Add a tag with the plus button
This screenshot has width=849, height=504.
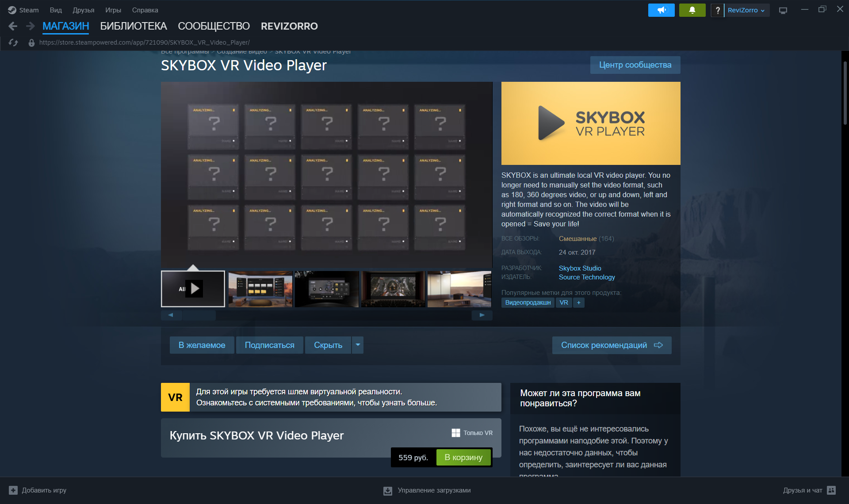coord(579,302)
